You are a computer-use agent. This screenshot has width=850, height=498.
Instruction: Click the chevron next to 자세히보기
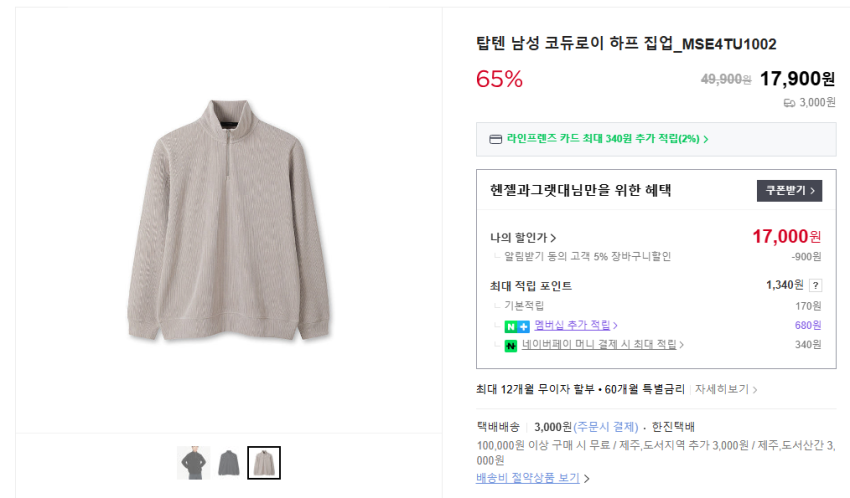tap(755, 390)
